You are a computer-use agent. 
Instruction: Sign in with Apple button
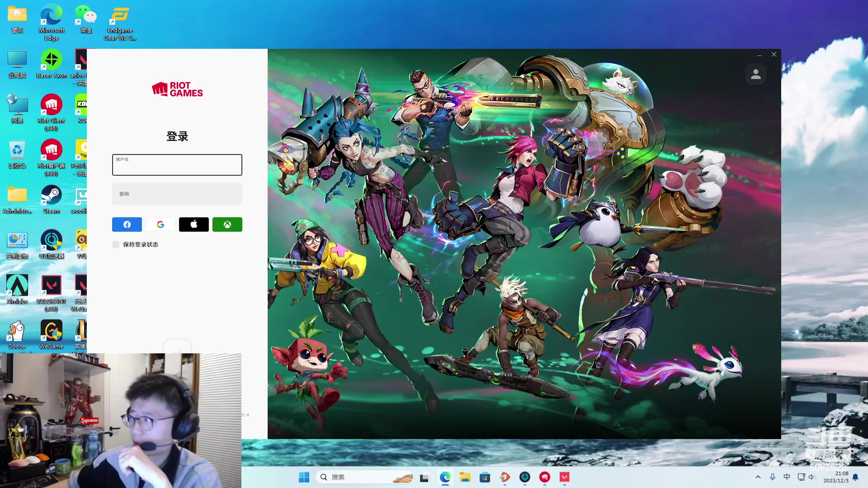(x=194, y=225)
